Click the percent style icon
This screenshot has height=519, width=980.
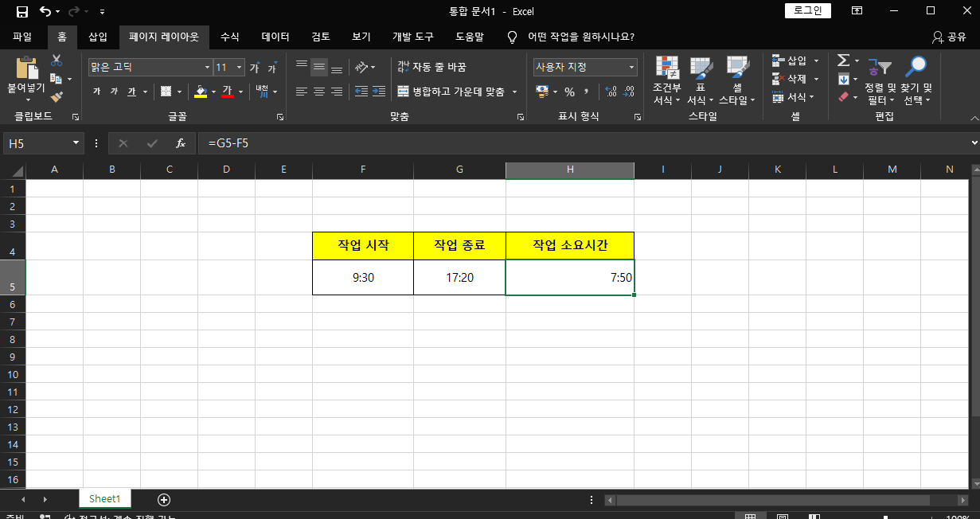click(x=569, y=92)
